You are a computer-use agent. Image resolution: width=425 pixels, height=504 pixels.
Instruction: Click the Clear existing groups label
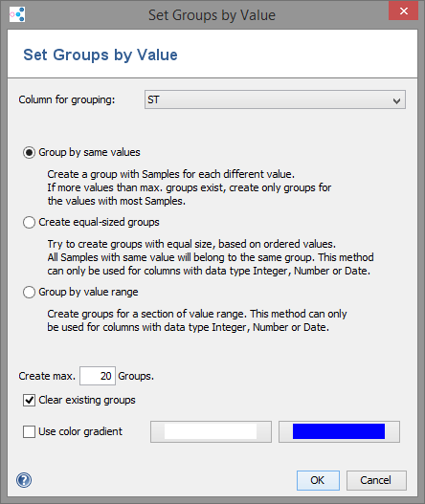coord(87,400)
